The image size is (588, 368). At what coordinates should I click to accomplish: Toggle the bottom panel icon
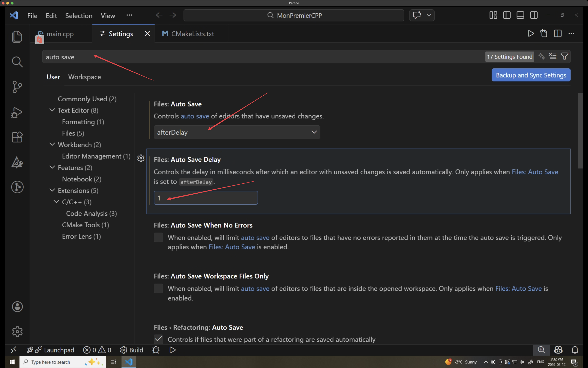click(520, 15)
